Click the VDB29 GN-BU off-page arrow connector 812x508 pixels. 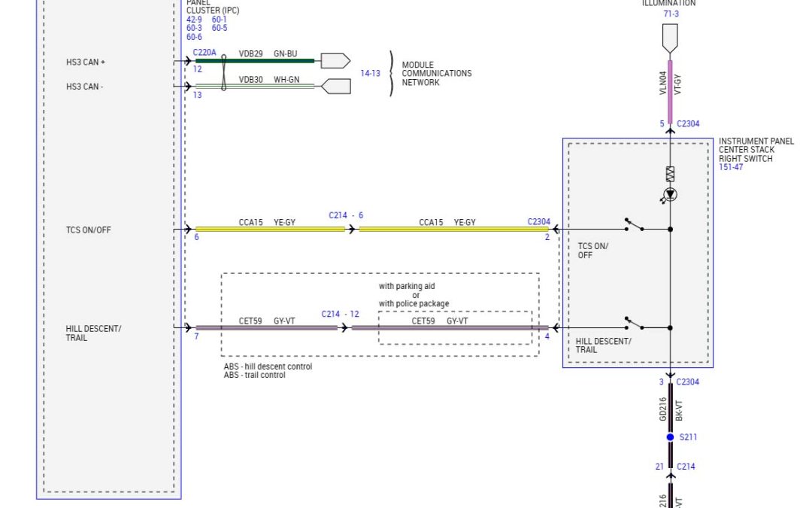pos(335,61)
